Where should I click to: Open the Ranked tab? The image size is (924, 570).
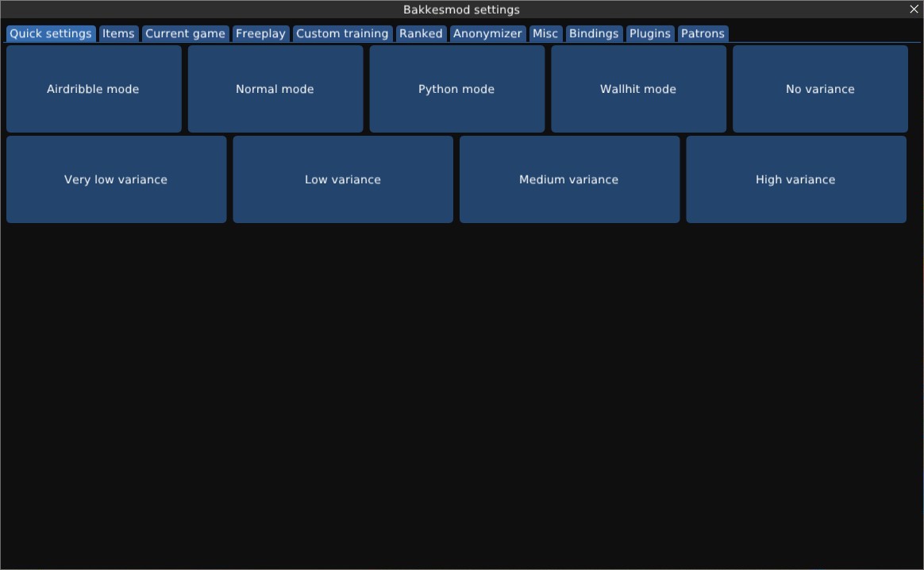pos(421,33)
